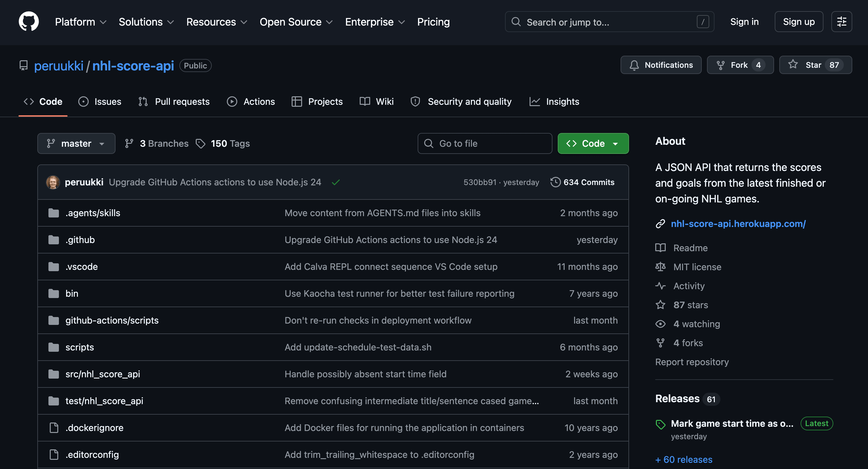Open the nhl-score-api.herokuapp.com link
This screenshot has height=469, width=868.
738,224
